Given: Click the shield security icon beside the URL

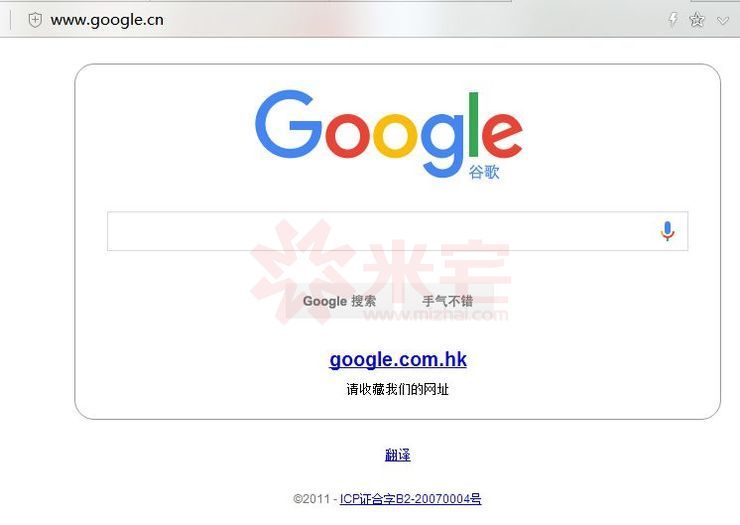Looking at the screenshot, I should point(35,20).
